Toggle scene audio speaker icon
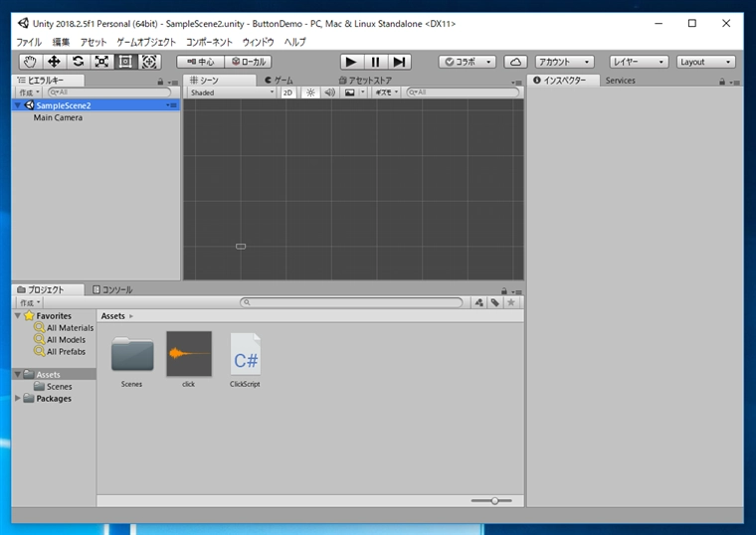The height and width of the screenshot is (535, 756). click(x=328, y=92)
